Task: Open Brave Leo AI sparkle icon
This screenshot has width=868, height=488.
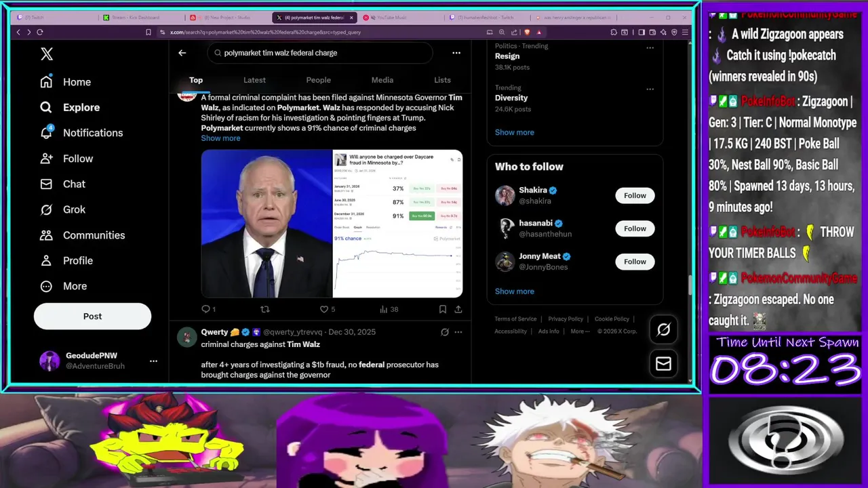Action: pos(664,32)
